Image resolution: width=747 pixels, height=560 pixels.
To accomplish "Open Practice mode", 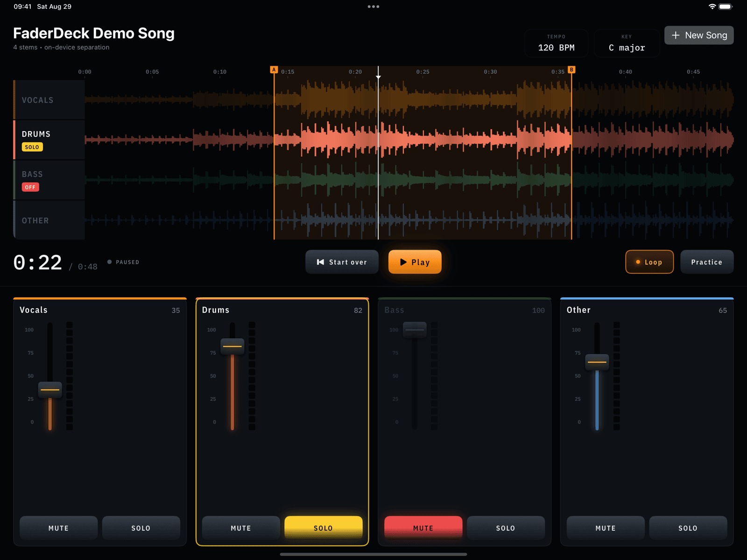I will [x=706, y=262].
